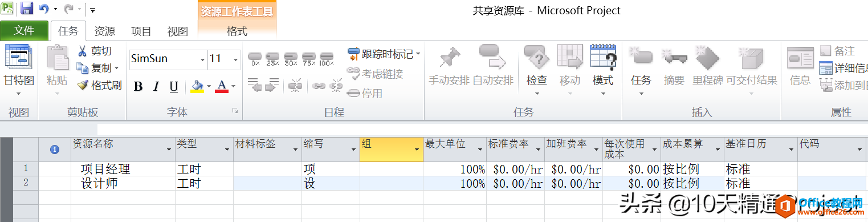Viewport: 868px width, 222px height.
Task: Open the Gantt chart view button
Action: [x=19, y=70]
